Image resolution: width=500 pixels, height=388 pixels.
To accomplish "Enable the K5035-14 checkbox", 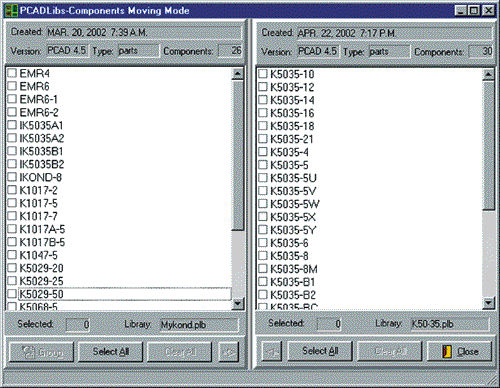I will click(263, 100).
